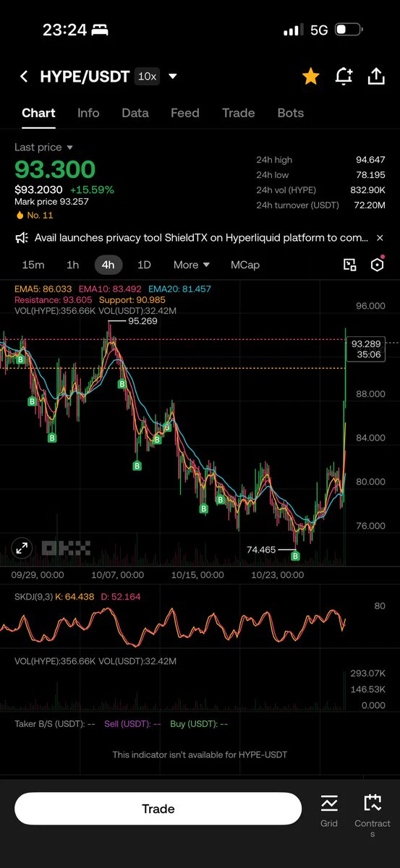Switch to the Trade tab
Screen dimensions: 400x868
[238, 113]
